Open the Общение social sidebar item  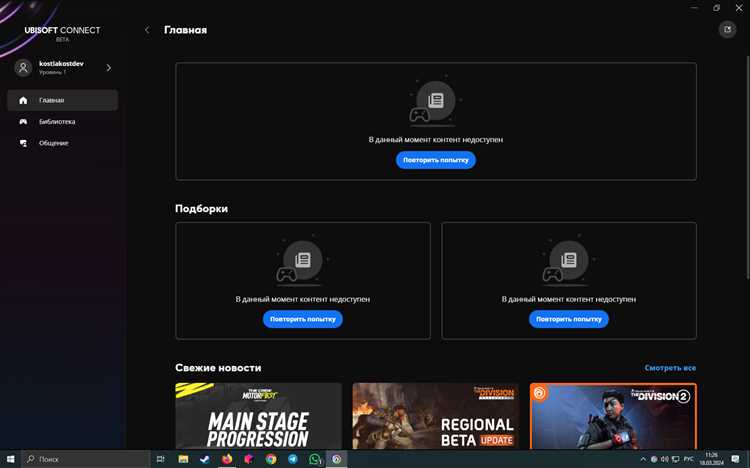pyautogui.click(x=63, y=143)
